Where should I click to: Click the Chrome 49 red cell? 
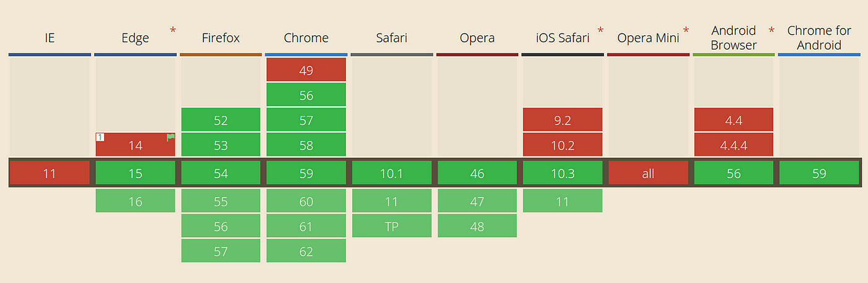click(306, 70)
